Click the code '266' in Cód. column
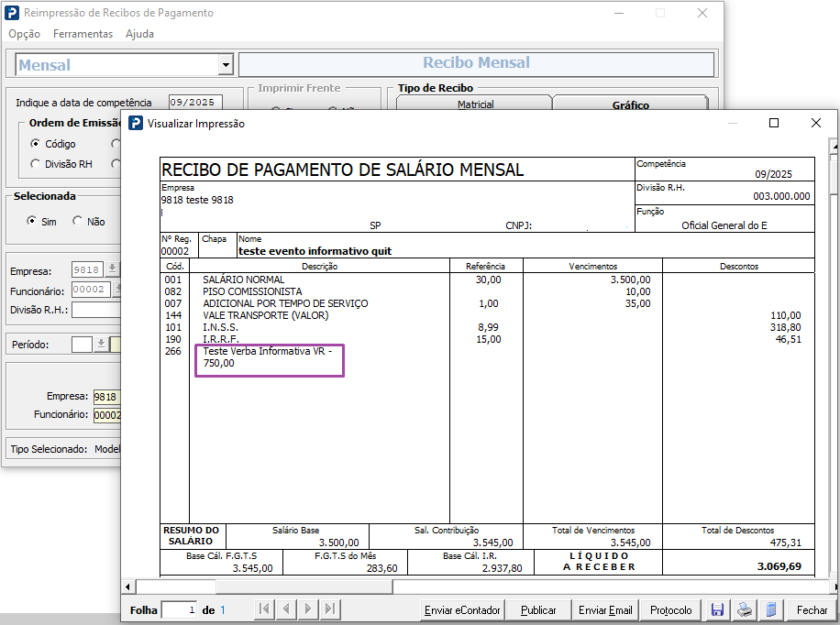The image size is (840, 625). pos(173,351)
